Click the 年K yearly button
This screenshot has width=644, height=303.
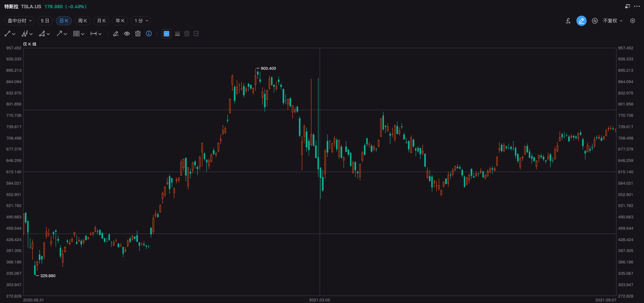[120, 21]
